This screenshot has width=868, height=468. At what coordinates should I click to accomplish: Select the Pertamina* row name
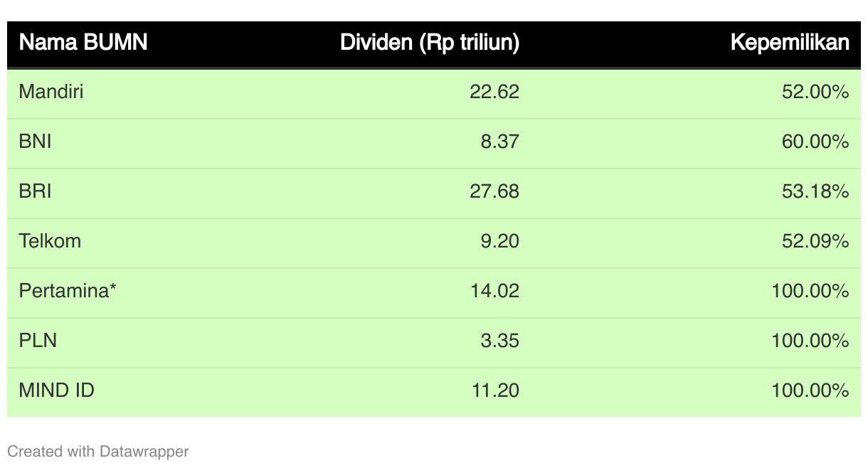tap(68, 291)
